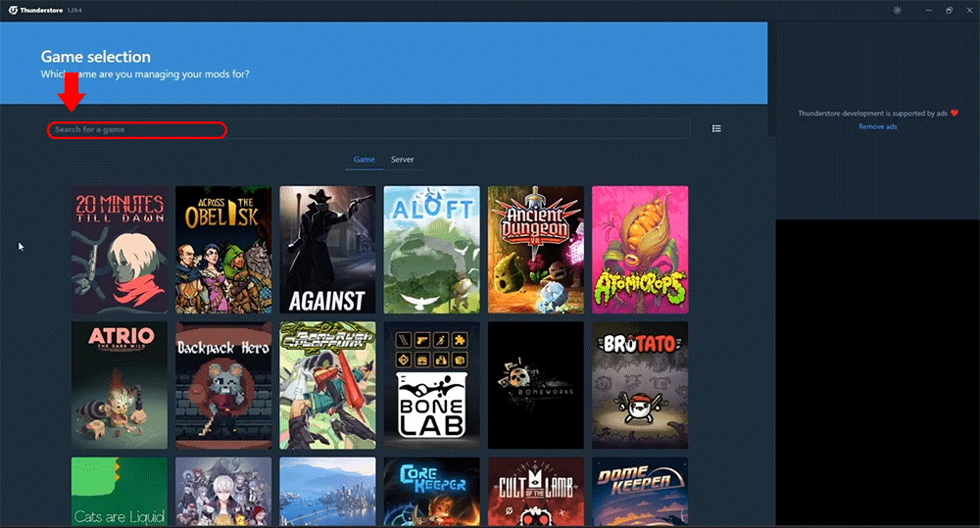Switch to the Server tab

point(402,159)
